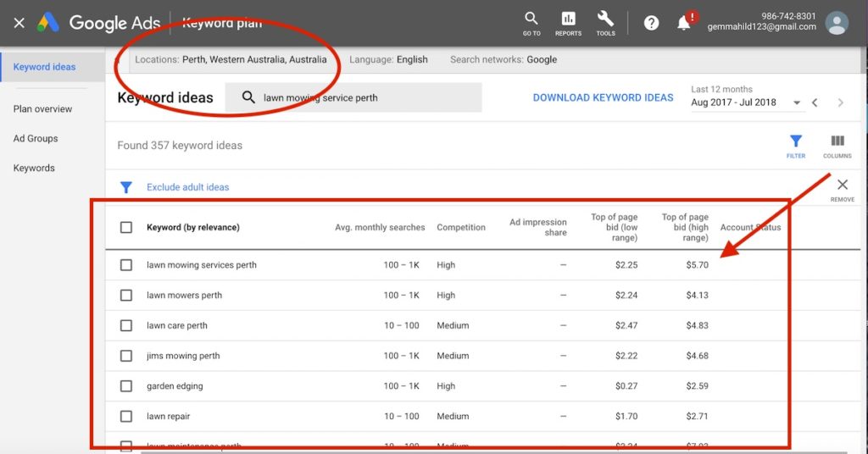Click the $0.27 low bid value
Image resolution: width=868 pixels, height=454 pixels.
pos(626,386)
